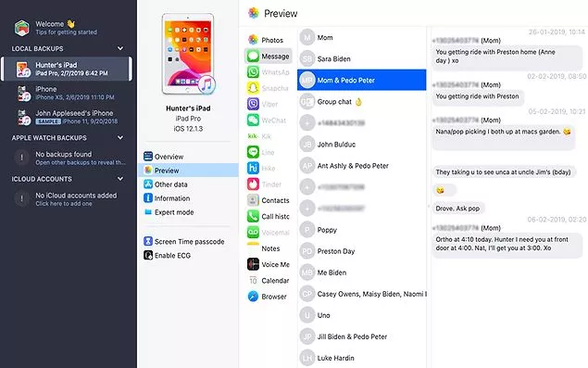Select the Photos category icon
Image resolution: width=588 pixels, height=368 pixels.
point(253,40)
